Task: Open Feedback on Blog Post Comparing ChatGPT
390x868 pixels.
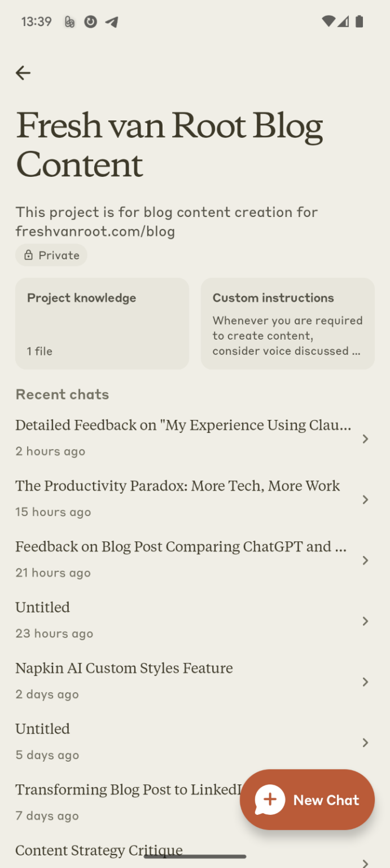Action: [181, 558]
